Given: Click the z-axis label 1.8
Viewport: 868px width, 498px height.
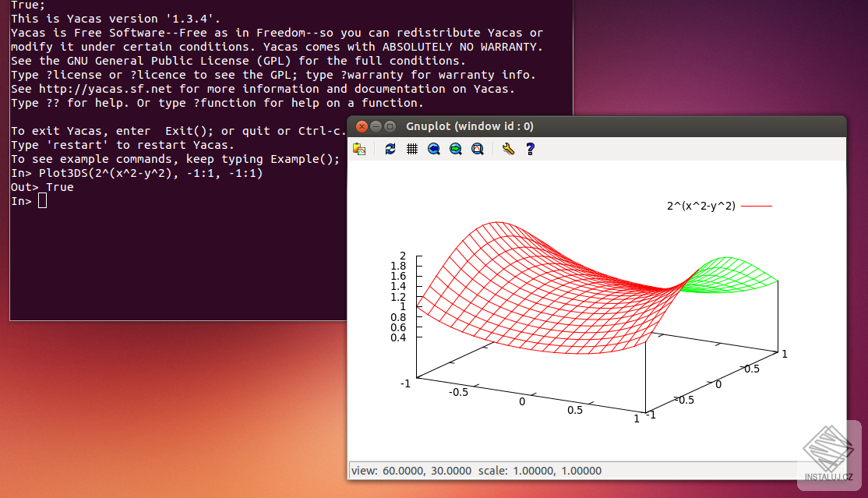Looking at the screenshot, I should [x=398, y=266].
